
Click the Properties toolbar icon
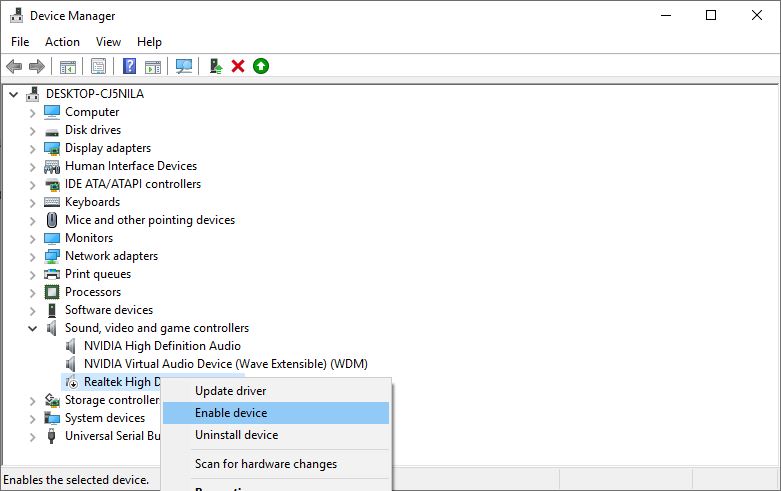[x=98, y=66]
